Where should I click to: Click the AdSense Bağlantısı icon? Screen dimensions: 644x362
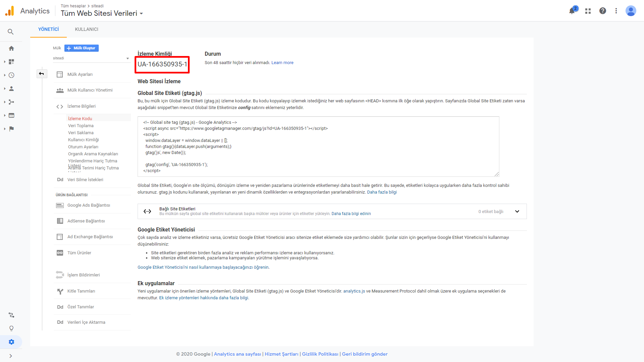[x=60, y=221]
